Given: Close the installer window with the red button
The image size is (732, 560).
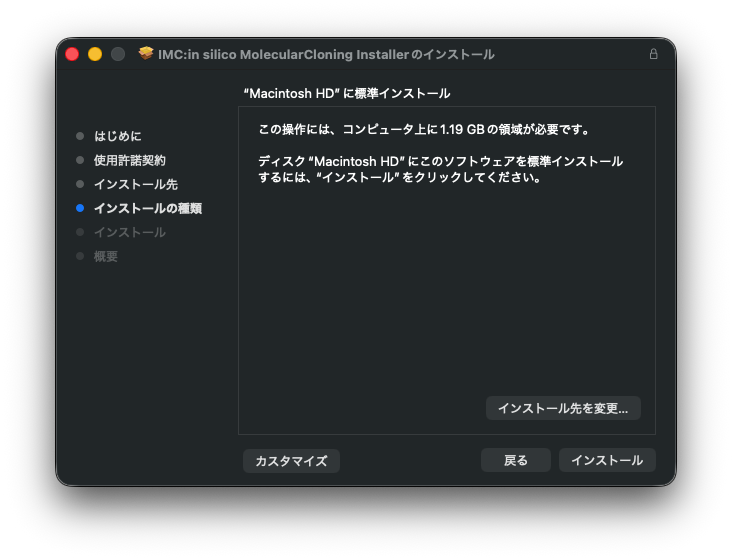Looking at the screenshot, I should tap(72, 54).
